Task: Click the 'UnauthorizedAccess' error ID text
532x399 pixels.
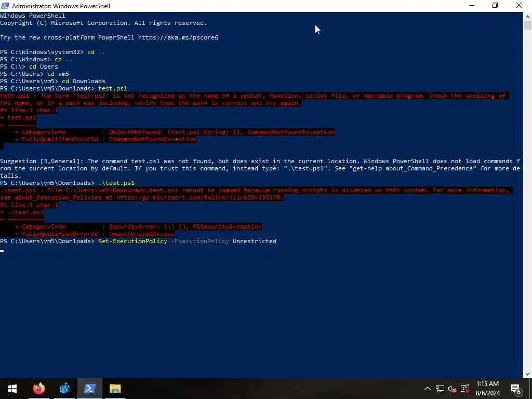Action: pyautogui.click(x=141, y=234)
